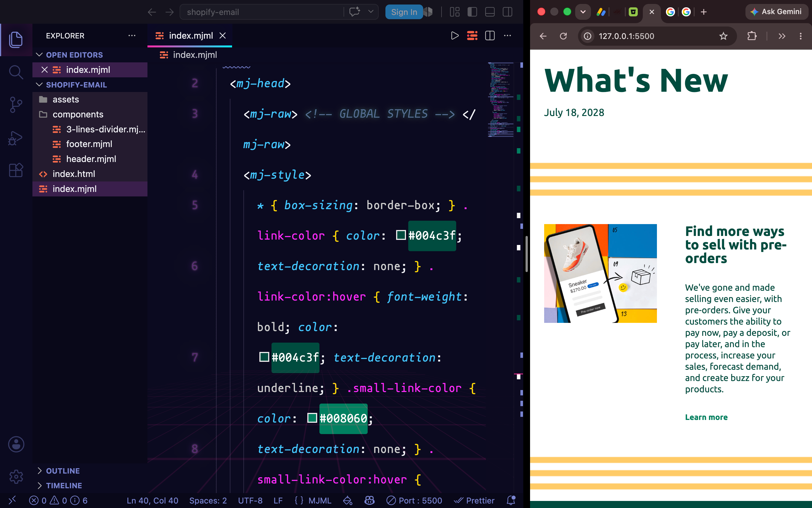Toggle the secondary side bar visibility
The width and height of the screenshot is (812, 508).
tap(507, 12)
